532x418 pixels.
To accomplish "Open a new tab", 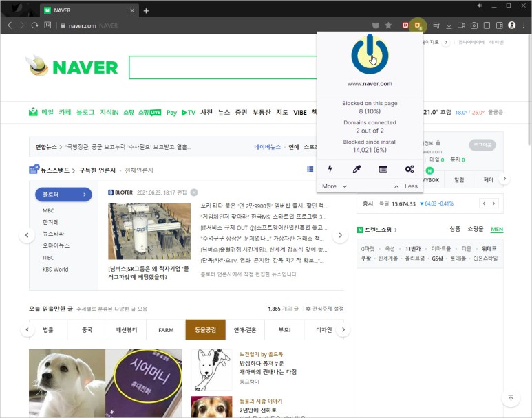I will tap(146, 11).
